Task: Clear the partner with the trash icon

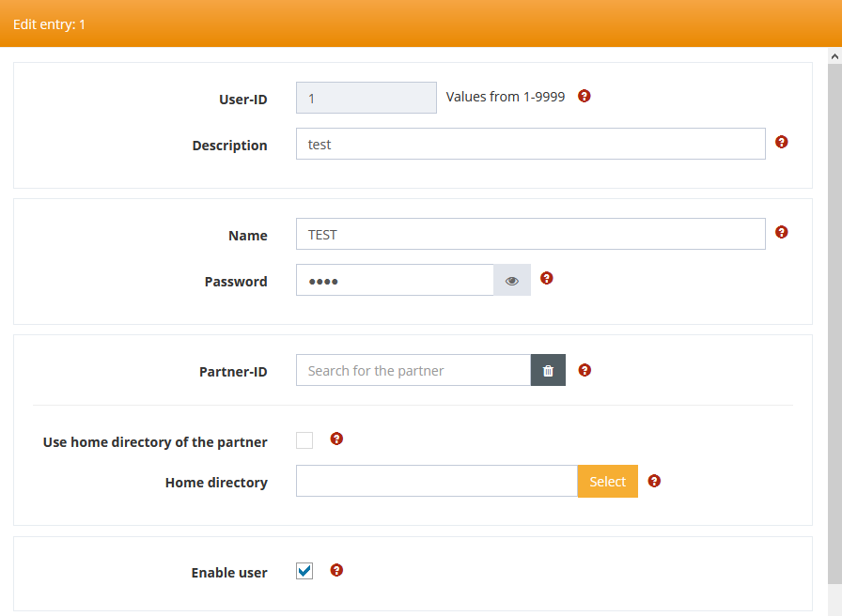Action: point(548,371)
